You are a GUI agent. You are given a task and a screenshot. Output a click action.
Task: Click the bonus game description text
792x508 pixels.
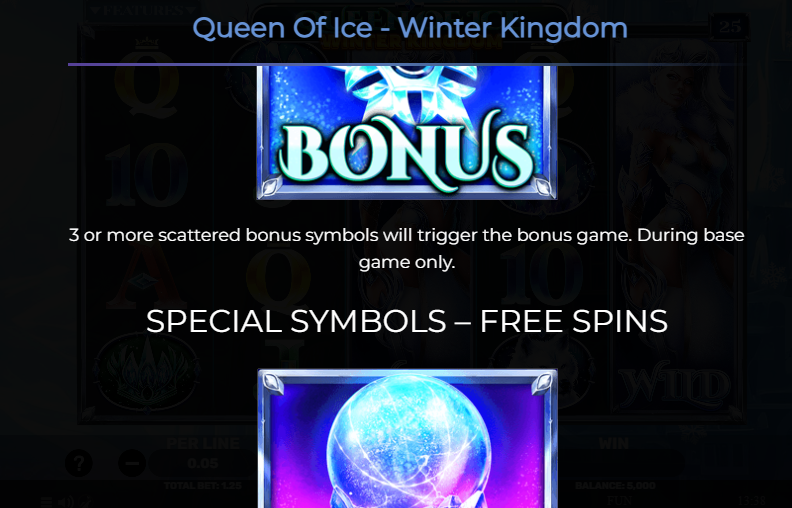click(x=407, y=248)
